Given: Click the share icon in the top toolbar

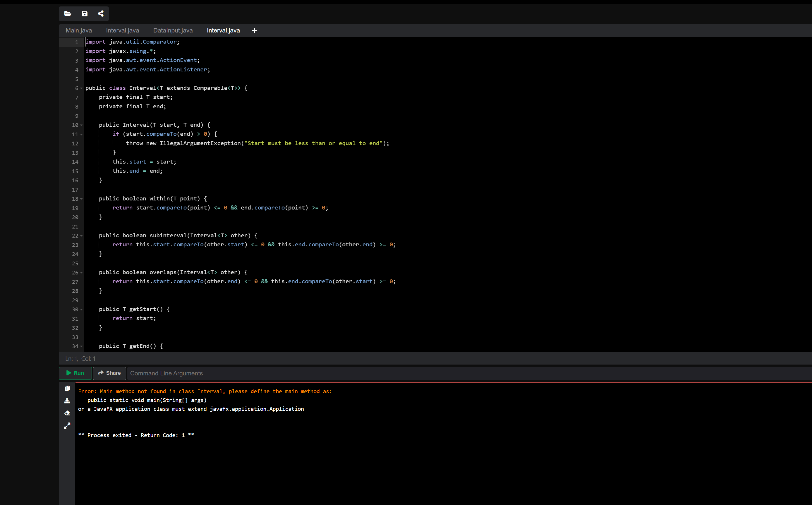Looking at the screenshot, I should (101, 14).
